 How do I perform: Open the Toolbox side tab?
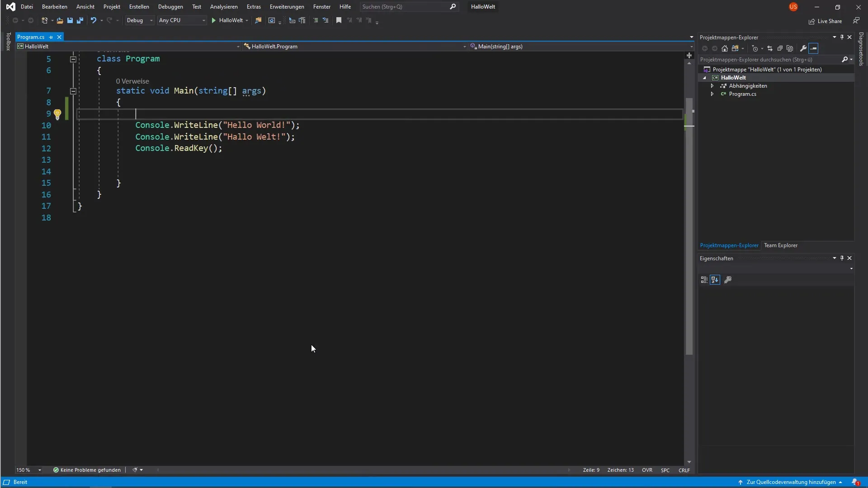(x=8, y=41)
